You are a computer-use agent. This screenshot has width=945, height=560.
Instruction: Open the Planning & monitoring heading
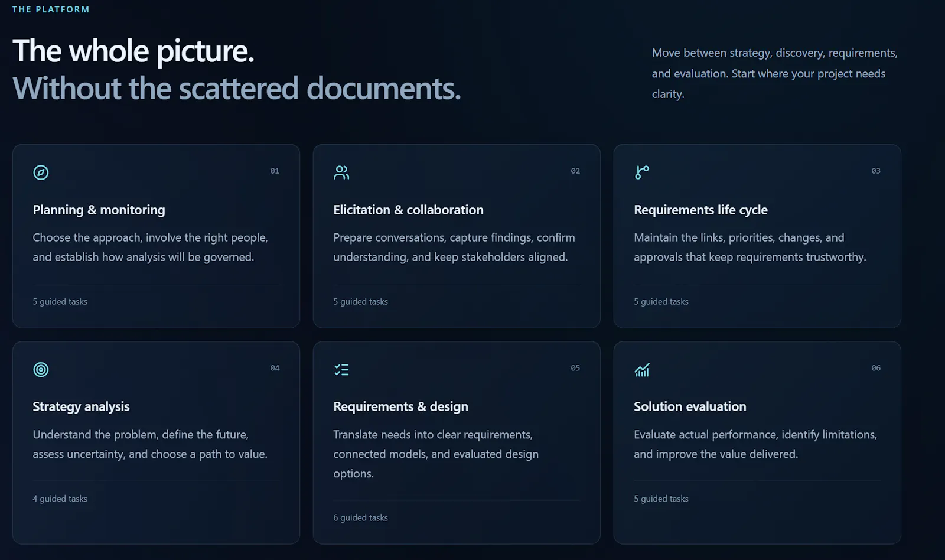point(99,210)
